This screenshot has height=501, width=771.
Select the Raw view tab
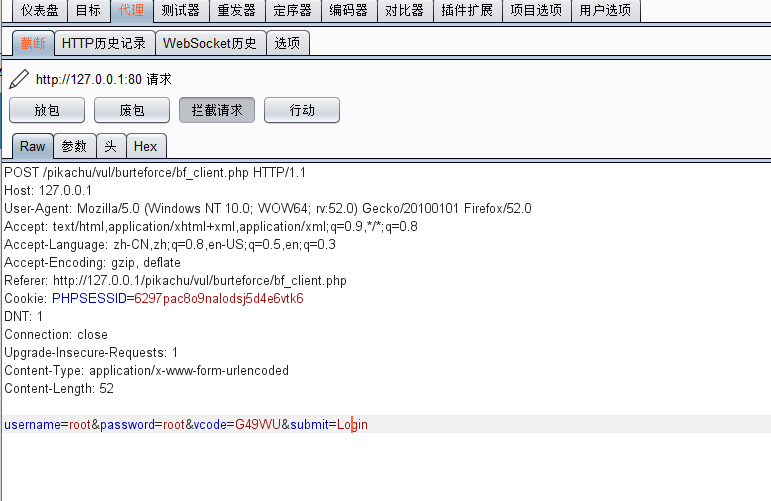point(32,147)
